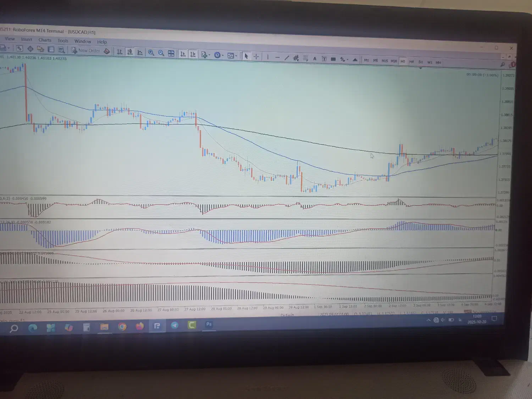Screen dimensions: 532x399
Task: Open Telegram from taskbar
Action: pos(174,325)
